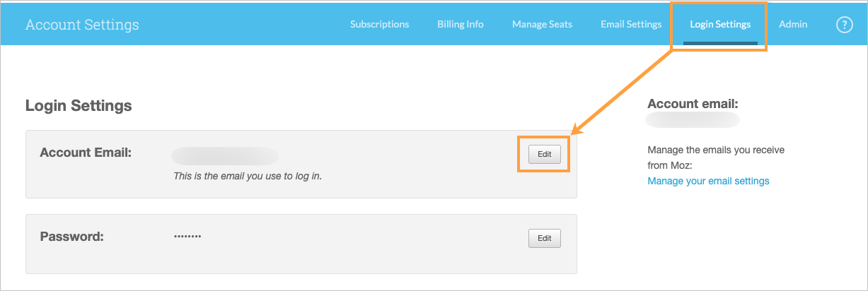
Task: Open the Admin tab
Action: coord(793,24)
